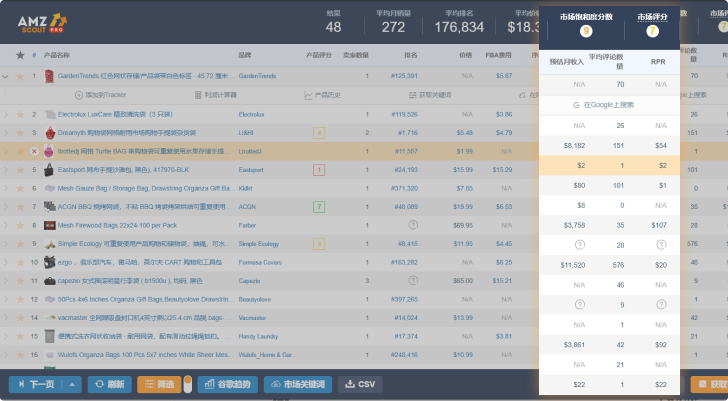Toggle favorite star for GardenTrends row 1

click(x=20, y=76)
